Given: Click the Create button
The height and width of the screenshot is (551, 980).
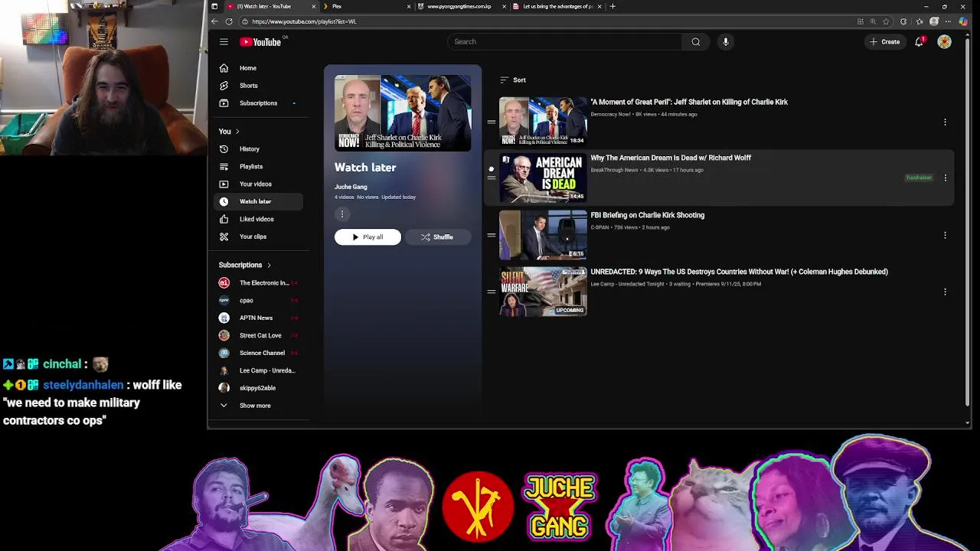Looking at the screenshot, I should [x=884, y=42].
